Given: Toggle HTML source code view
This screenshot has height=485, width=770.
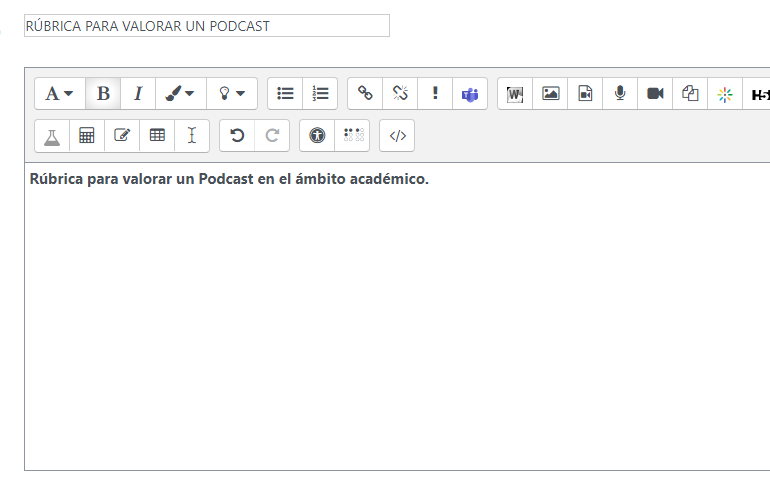Looking at the screenshot, I should (397, 135).
